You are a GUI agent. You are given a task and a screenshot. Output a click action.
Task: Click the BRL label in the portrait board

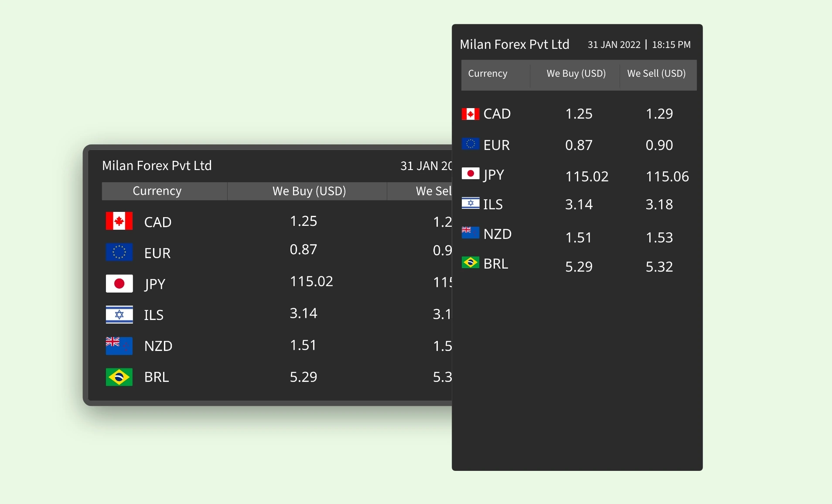[496, 264]
